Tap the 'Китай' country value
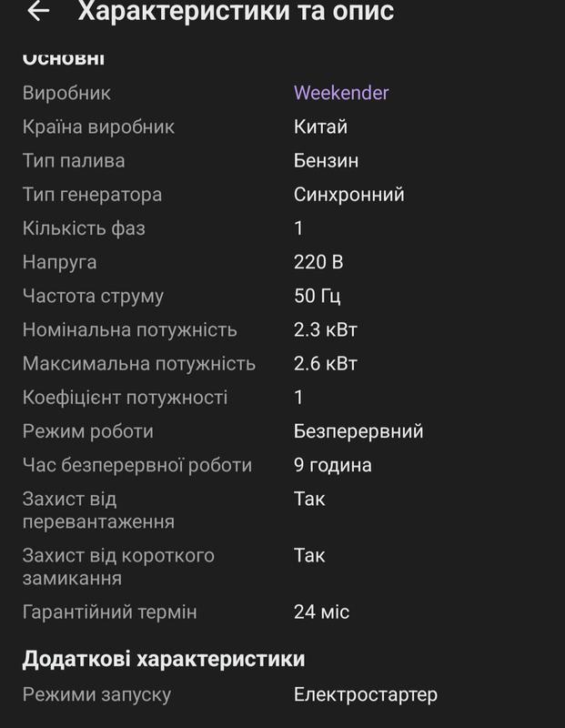Image resolution: width=565 pixels, height=728 pixels. pyautogui.click(x=320, y=126)
